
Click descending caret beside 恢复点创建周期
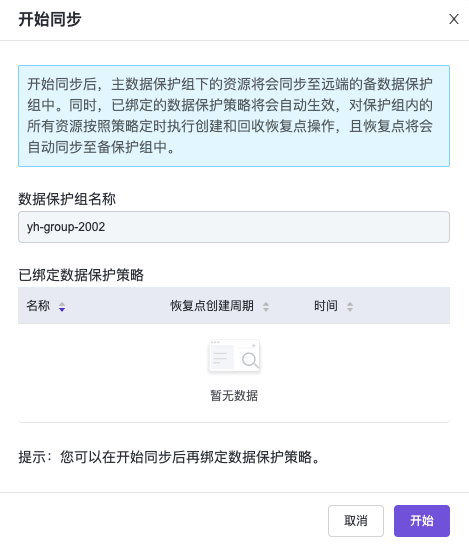266,309
